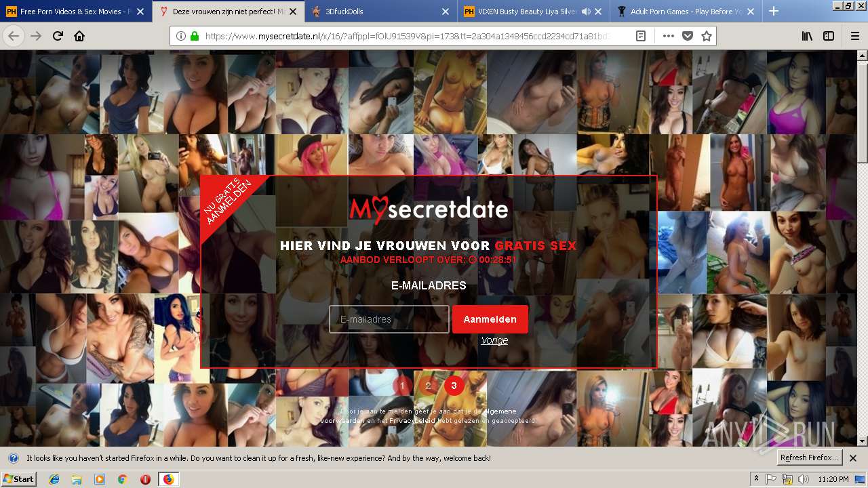Open the volume tray icon

804,479
